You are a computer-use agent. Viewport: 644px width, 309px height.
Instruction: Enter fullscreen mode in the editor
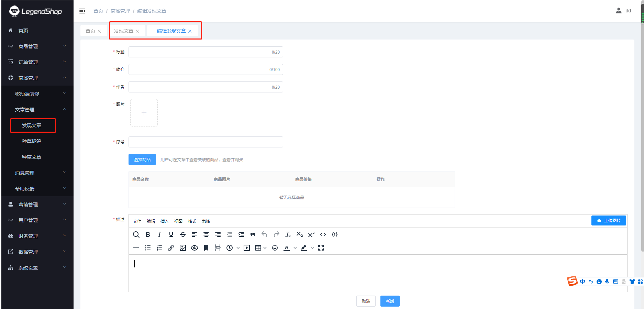pyautogui.click(x=321, y=248)
